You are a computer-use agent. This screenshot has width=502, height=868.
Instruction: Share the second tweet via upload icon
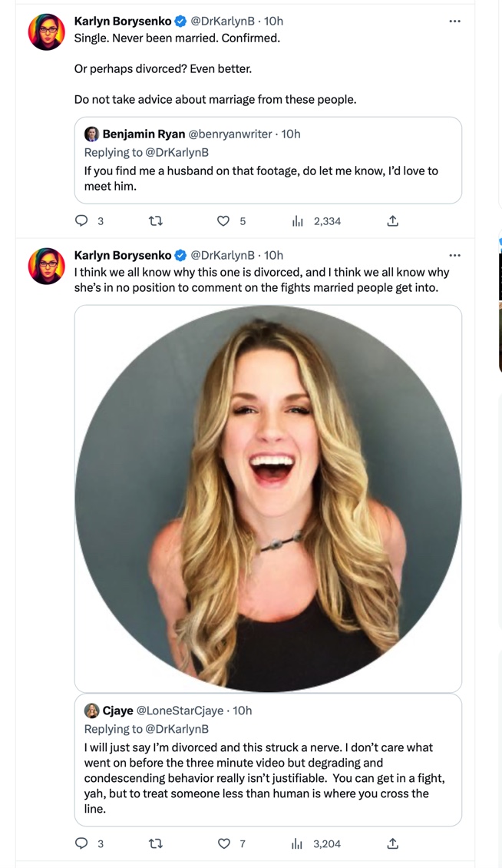(392, 843)
